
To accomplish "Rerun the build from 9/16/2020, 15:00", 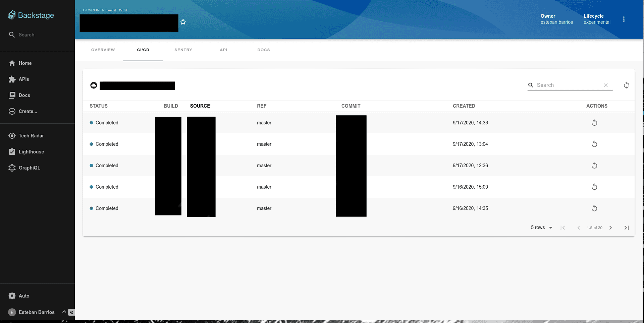I will (x=594, y=187).
